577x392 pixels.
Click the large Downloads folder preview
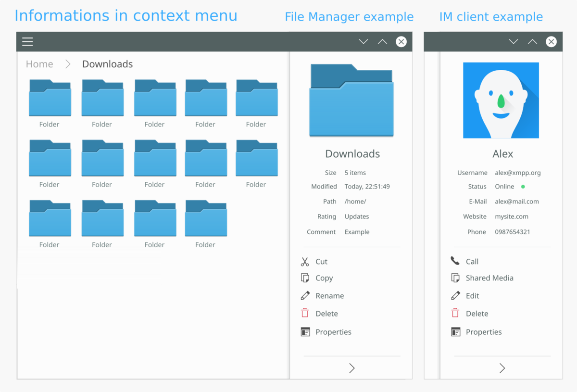pos(351,101)
